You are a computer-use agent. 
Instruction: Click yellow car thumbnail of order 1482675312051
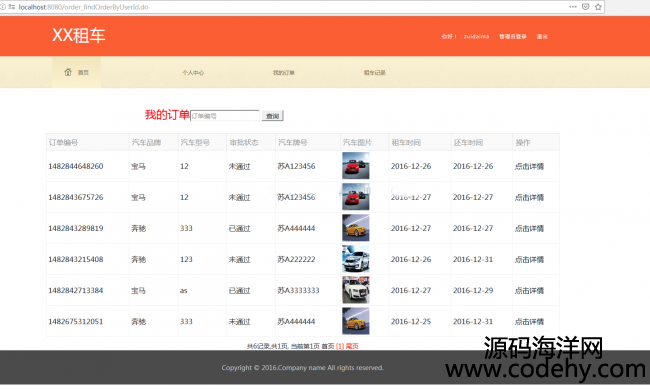tap(356, 321)
